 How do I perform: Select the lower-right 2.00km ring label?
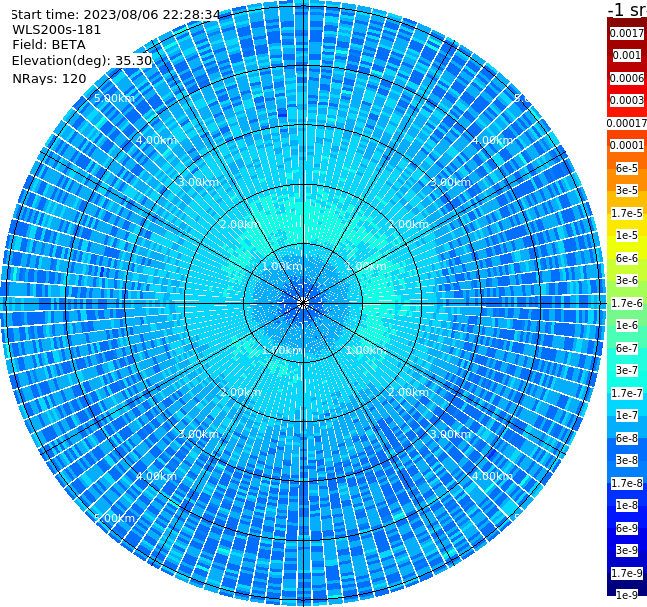(408, 392)
